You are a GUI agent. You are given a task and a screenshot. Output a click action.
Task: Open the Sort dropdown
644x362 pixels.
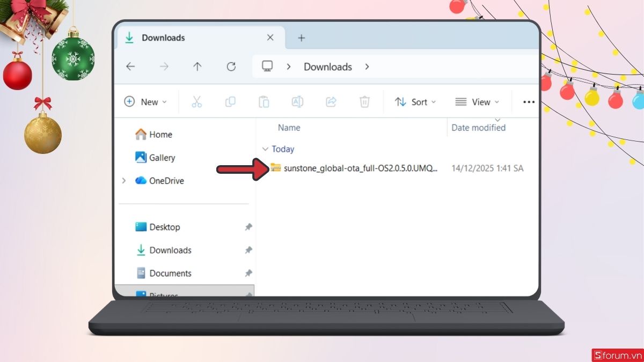coord(415,101)
